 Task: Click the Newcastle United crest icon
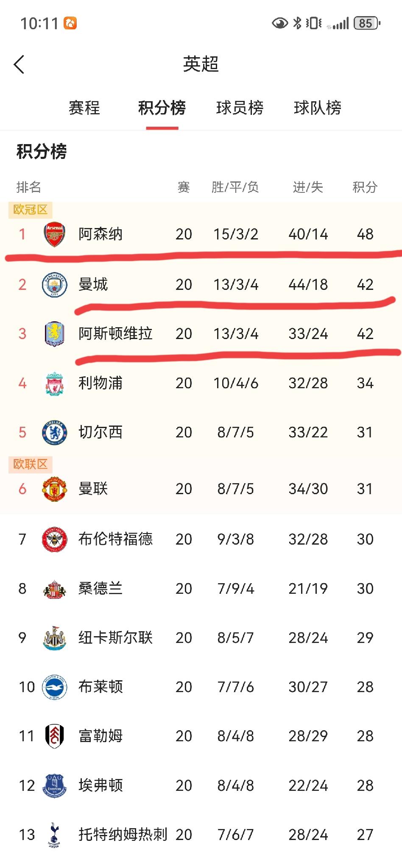pyautogui.click(x=55, y=638)
